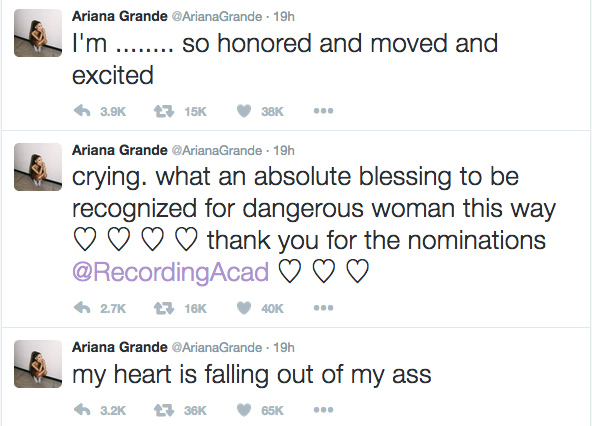Open the 19h timestamp of the last tweet
This screenshot has width=592, height=426.
click(x=284, y=347)
